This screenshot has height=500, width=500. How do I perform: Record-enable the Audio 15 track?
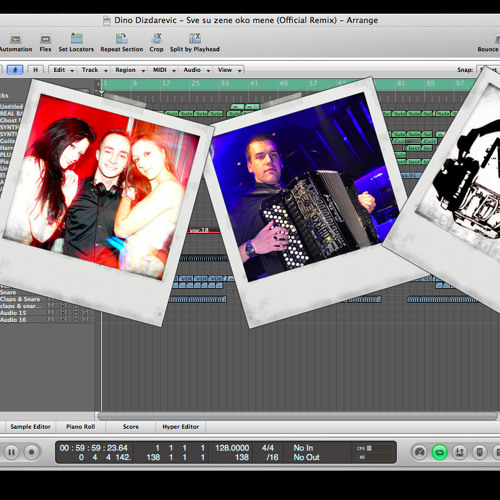click(x=63, y=313)
